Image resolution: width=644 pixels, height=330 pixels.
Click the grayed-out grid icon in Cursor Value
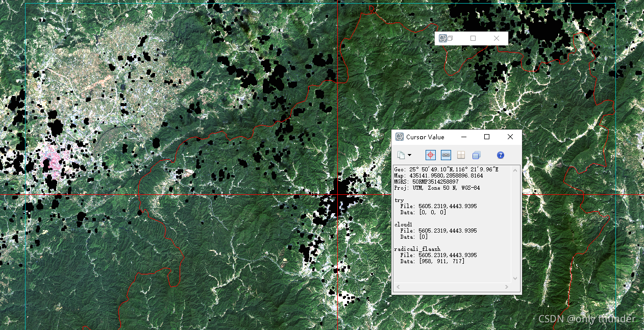(461, 155)
